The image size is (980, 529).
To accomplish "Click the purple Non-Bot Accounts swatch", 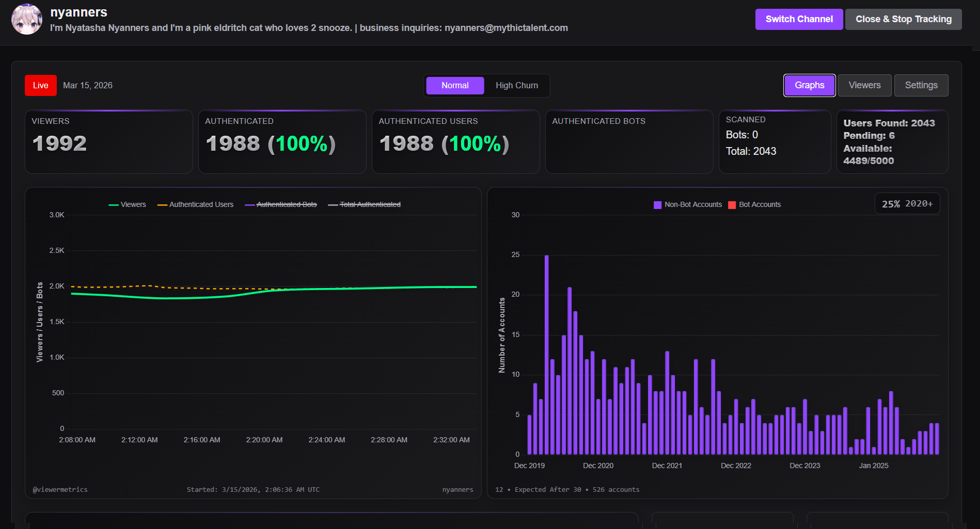I will (657, 205).
